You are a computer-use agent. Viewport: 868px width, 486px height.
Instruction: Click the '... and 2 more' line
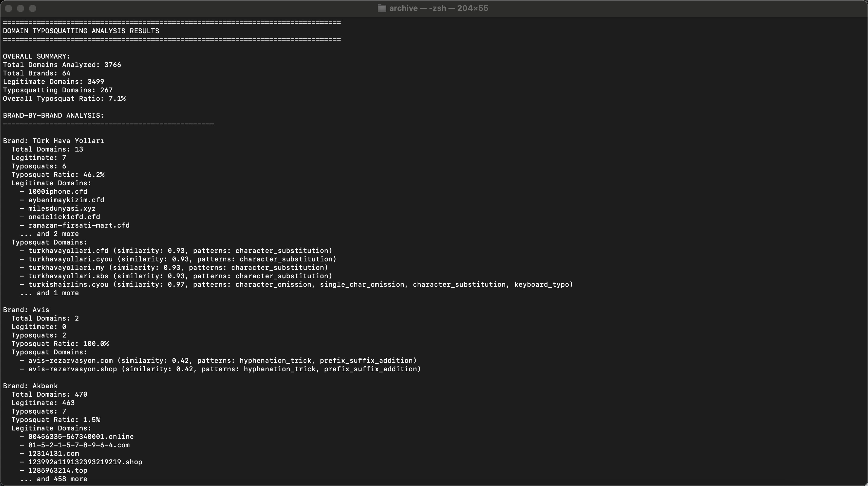(49, 234)
